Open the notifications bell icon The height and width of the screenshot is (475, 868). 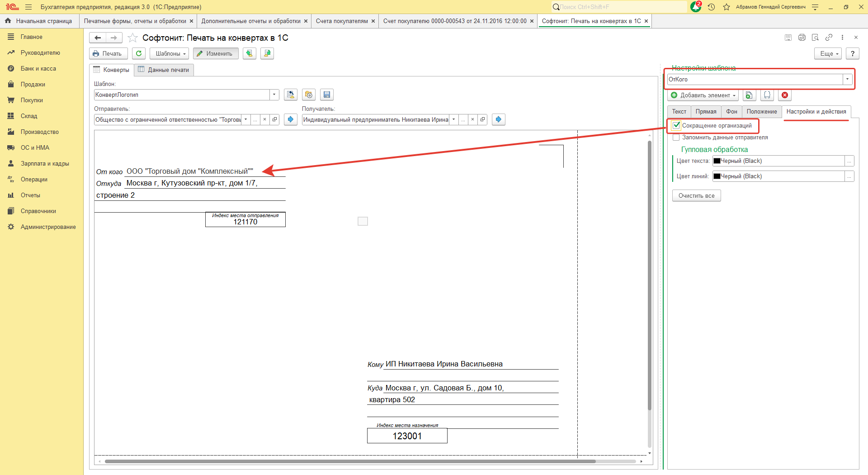pos(695,7)
